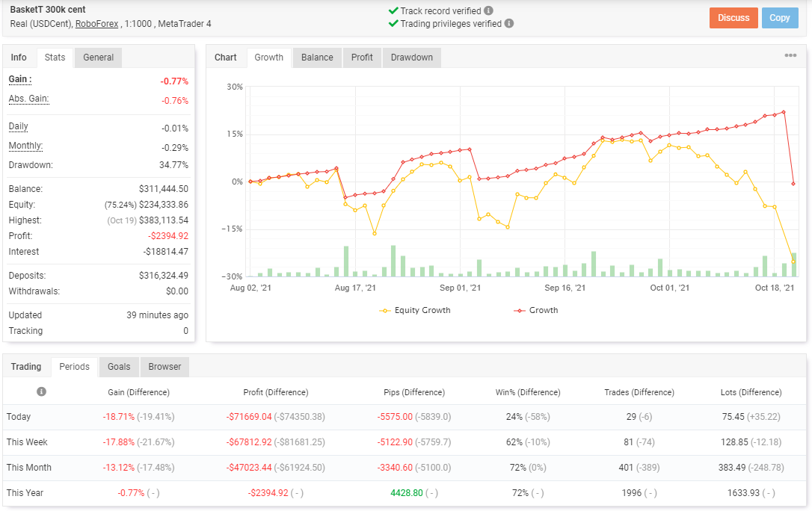
Task: Click the Withdrawals value $0.00
Action: (177, 291)
